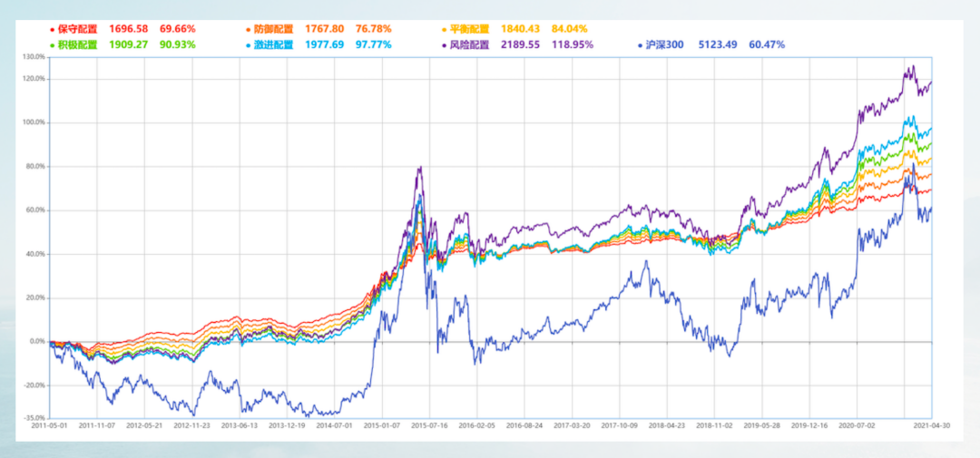Click the 69.66% return value for 保守配置
The width and height of the screenshot is (980, 458).
[178, 29]
